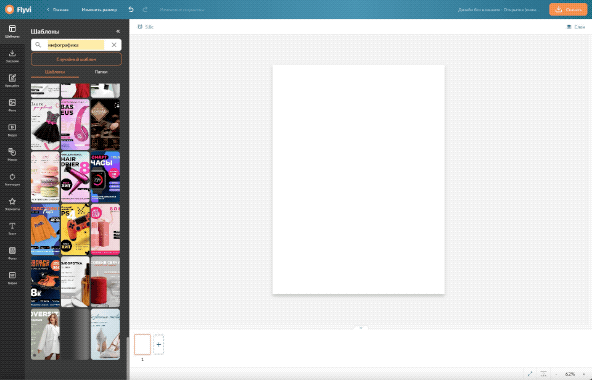Image resolution: width=592 pixels, height=380 pixels.
Task: Add a new page with plus button
Action: (159, 344)
